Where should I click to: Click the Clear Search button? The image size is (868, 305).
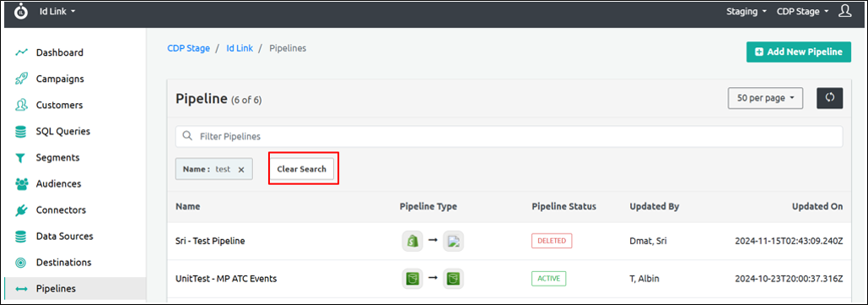pyautogui.click(x=302, y=169)
